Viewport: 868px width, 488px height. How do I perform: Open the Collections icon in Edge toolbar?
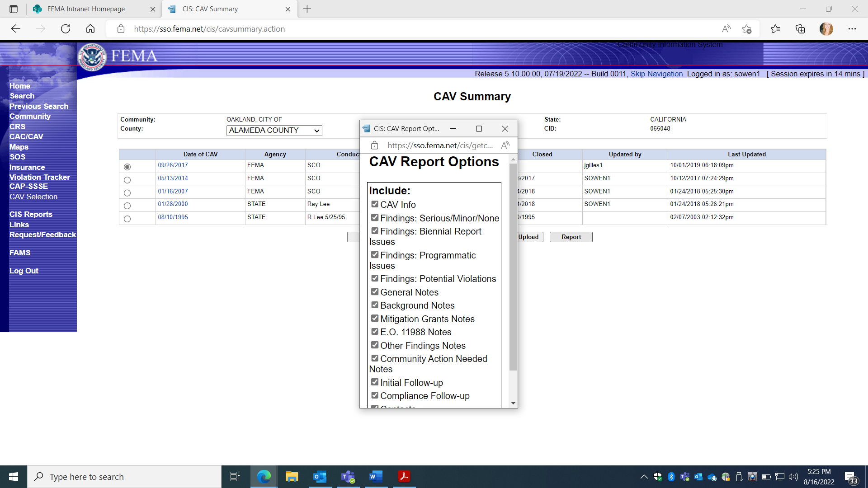(x=800, y=29)
